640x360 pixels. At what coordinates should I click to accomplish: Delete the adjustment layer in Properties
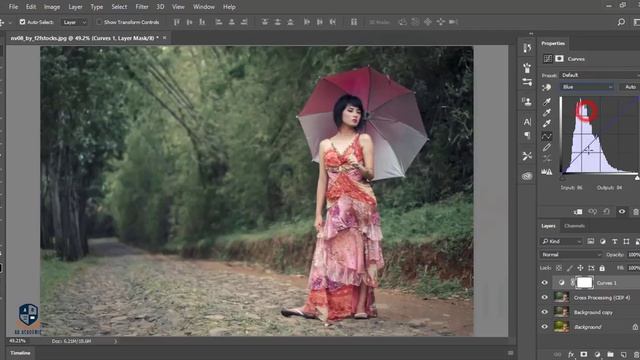636,211
